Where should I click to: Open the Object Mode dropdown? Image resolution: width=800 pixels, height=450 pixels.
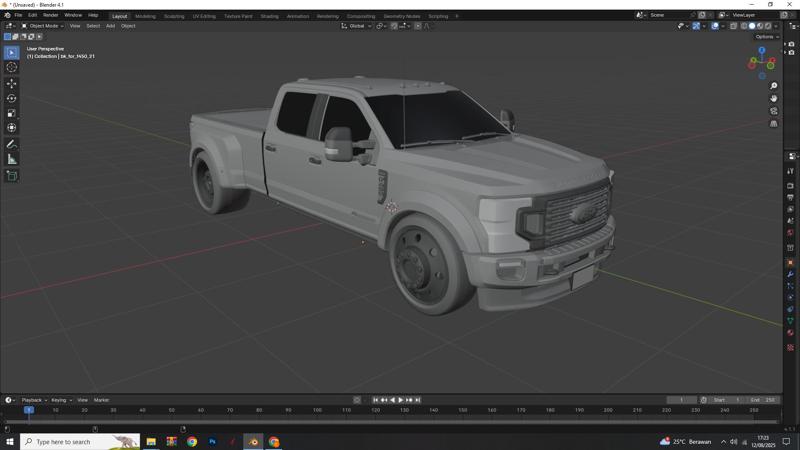pyautogui.click(x=42, y=26)
